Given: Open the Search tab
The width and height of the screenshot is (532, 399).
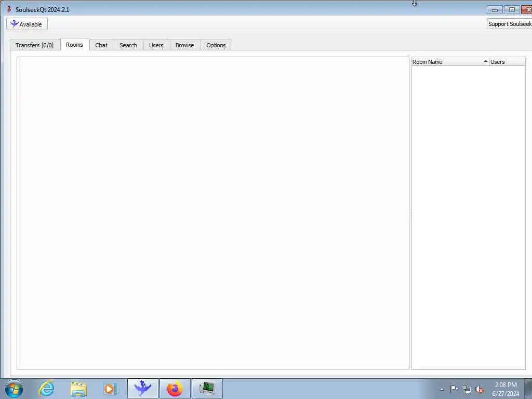Looking at the screenshot, I should pyautogui.click(x=128, y=45).
